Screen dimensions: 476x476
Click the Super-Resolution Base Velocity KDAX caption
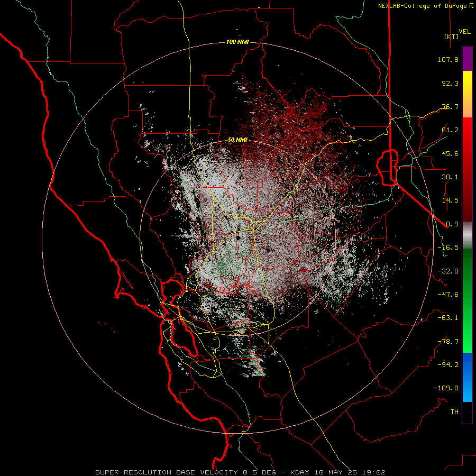click(x=240, y=472)
